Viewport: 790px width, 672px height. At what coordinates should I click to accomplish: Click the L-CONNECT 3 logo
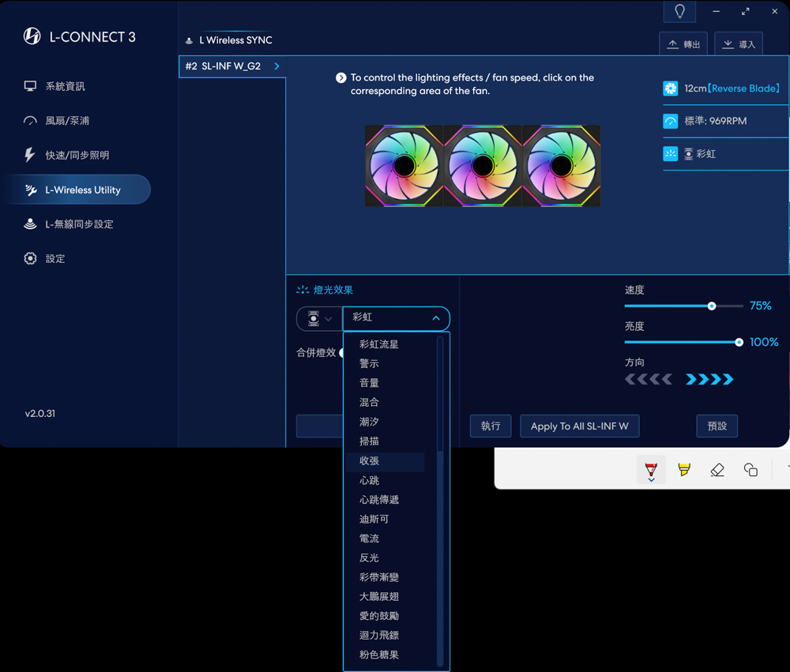[79, 36]
